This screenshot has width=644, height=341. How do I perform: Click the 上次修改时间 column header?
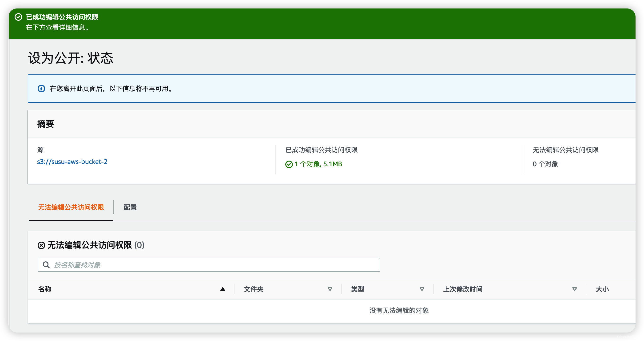click(x=463, y=289)
